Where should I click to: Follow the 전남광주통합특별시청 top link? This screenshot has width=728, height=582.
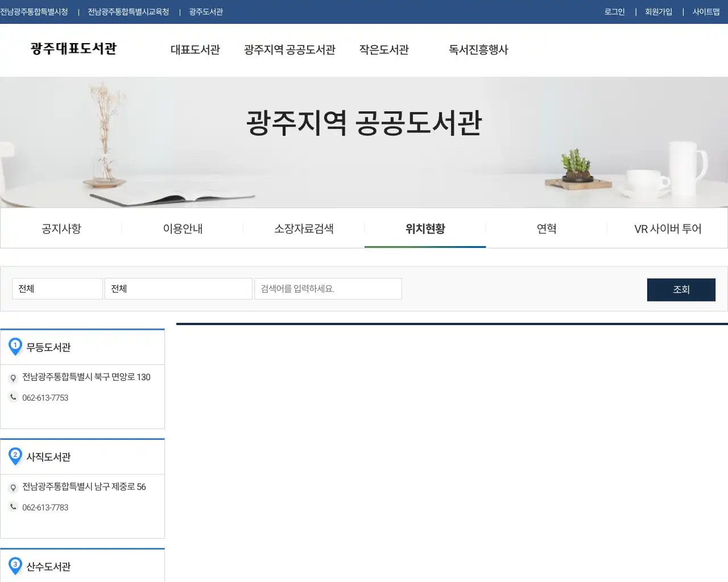pyautogui.click(x=34, y=12)
